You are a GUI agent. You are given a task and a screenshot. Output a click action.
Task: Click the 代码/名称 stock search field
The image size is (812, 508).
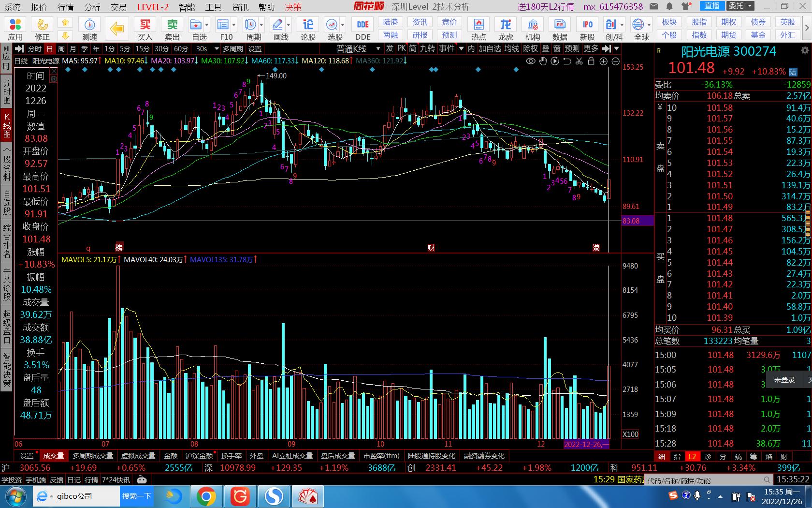[x=709, y=480]
